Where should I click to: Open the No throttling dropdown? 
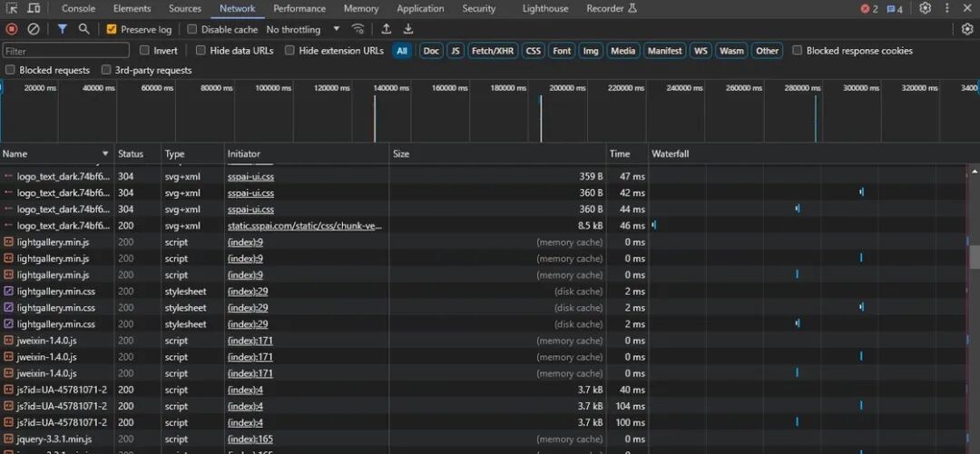pyautogui.click(x=303, y=29)
